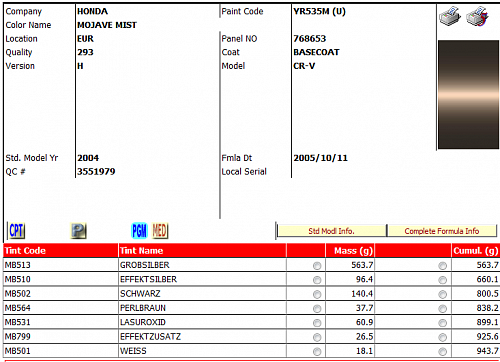Click tint name PERLBRAUN
Viewport: 500px width, 362px height.
tap(143, 308)
